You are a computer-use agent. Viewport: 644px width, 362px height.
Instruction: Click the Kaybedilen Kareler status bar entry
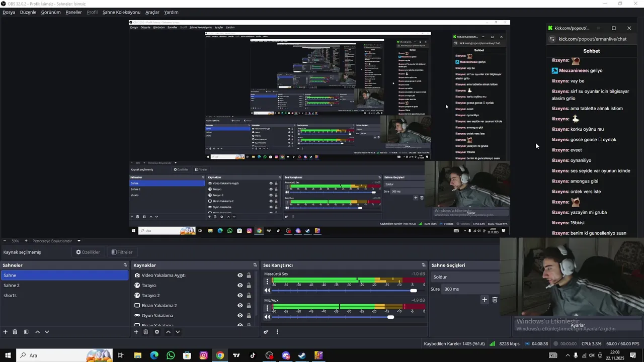click(454, 344)
